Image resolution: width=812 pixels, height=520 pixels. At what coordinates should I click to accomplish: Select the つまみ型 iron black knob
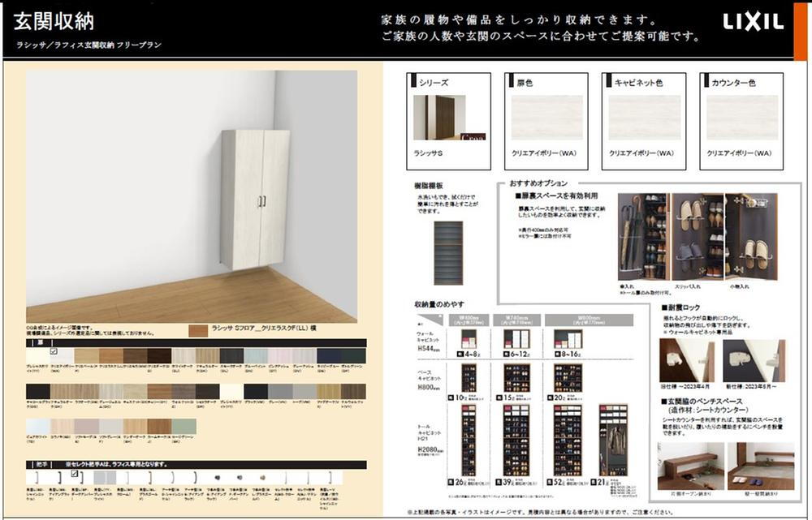click(x=217, y=477)
